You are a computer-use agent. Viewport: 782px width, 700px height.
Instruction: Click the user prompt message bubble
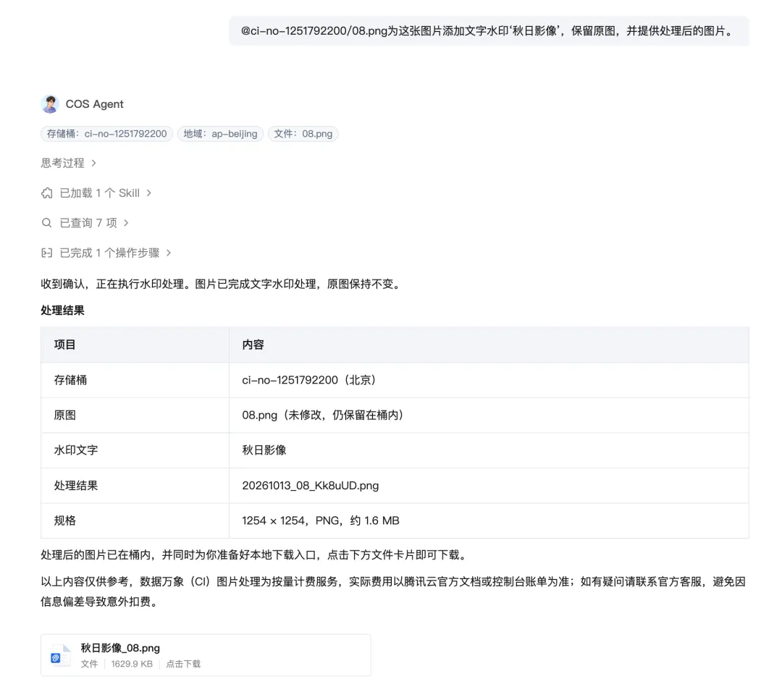tap(489, 31)
